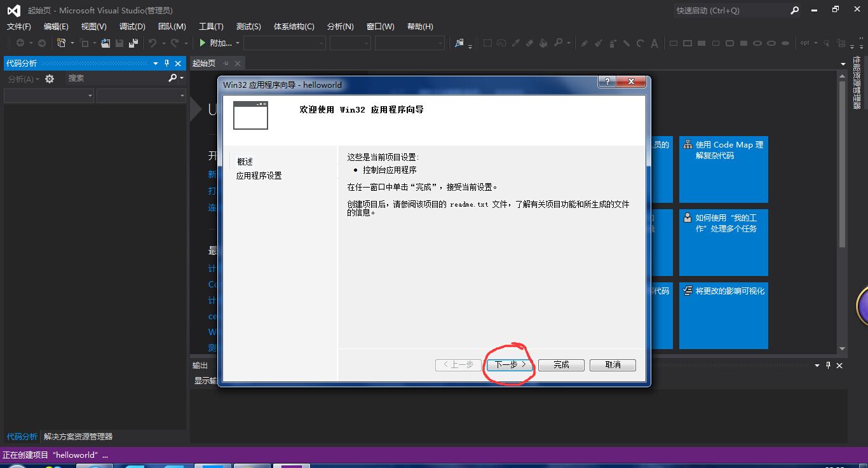Switch to the 解决方案资源管理器 tab
Screen dimensions: 868x468
click(x=78, y=437)
